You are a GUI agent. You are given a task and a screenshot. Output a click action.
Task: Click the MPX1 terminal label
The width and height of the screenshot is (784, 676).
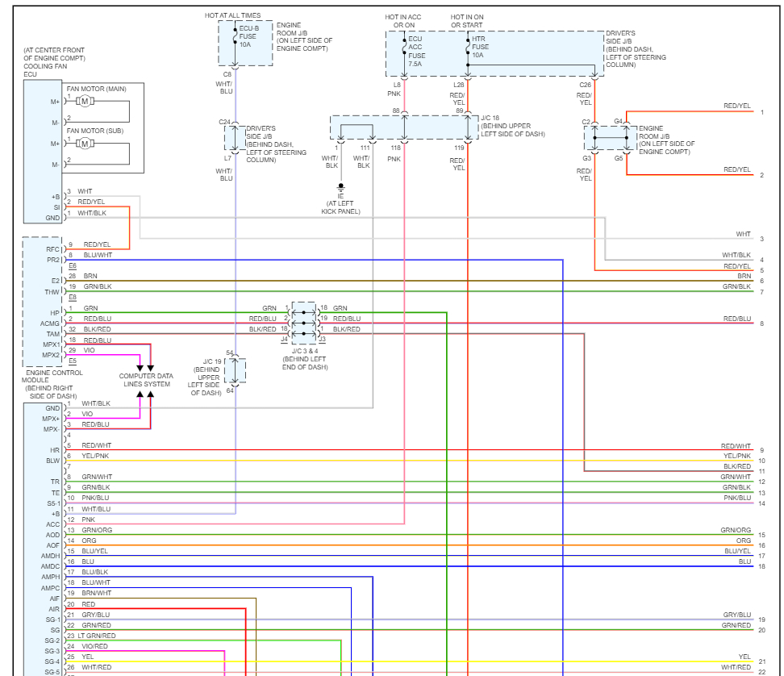pyautogui.click(x=51, y=344)
